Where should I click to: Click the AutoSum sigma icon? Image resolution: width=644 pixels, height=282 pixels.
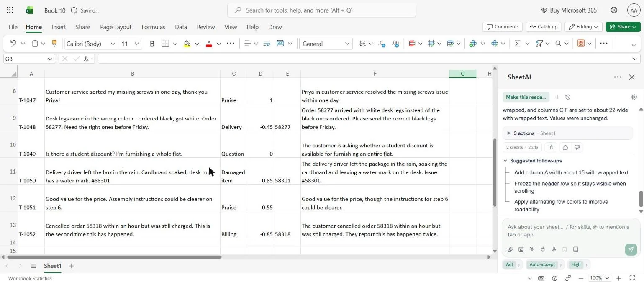click(x=517, y=44)
